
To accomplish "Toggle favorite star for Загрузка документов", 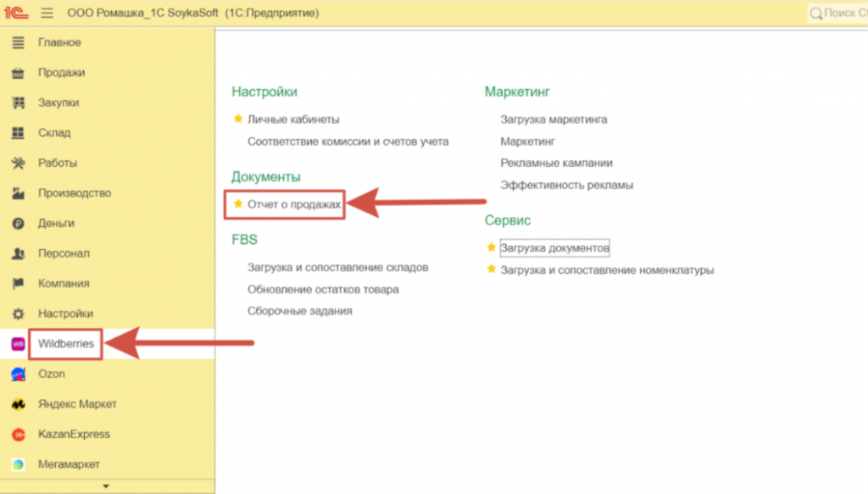I will coord(491,247).
